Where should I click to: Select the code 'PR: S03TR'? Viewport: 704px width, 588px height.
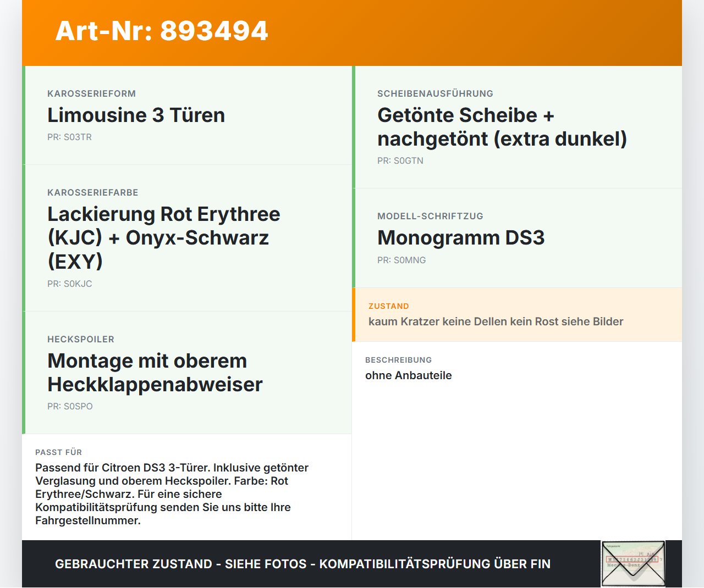[69, 137]
